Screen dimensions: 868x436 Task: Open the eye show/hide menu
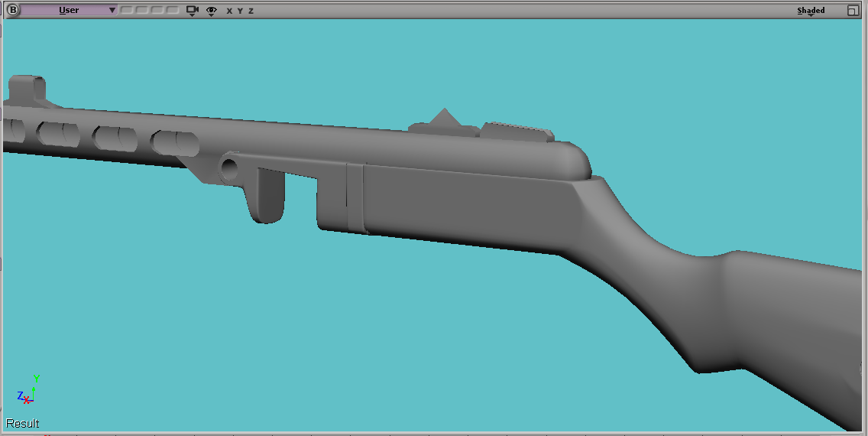click(x=212, y=11)
